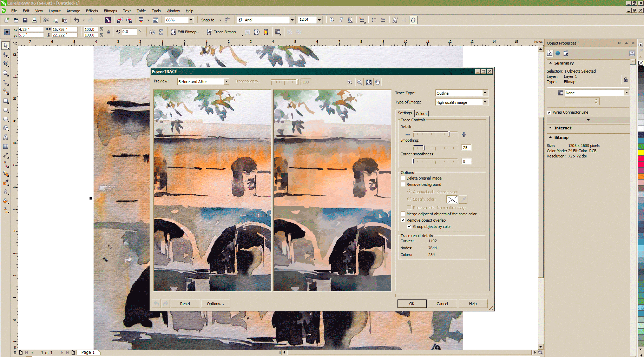Open the zoom level 66% dropdown

(191, 20)
